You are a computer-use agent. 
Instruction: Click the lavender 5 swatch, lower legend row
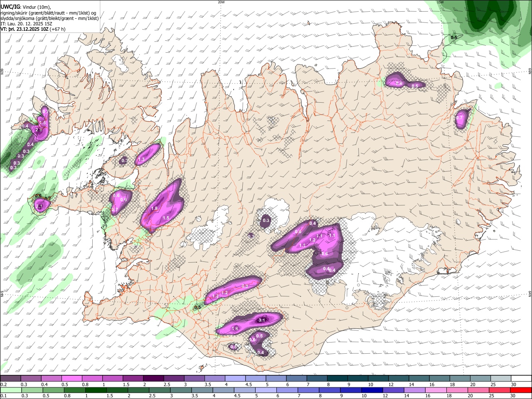[x=266, y=390]
